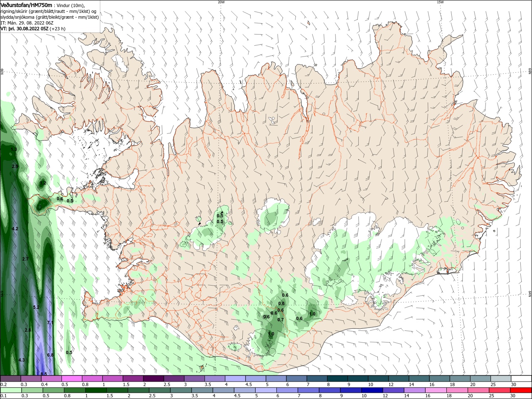Screen dimensions: 532x399
Task: Click the 0.7 precipitation value in south Iceland
Action: (x=281, y=320)
